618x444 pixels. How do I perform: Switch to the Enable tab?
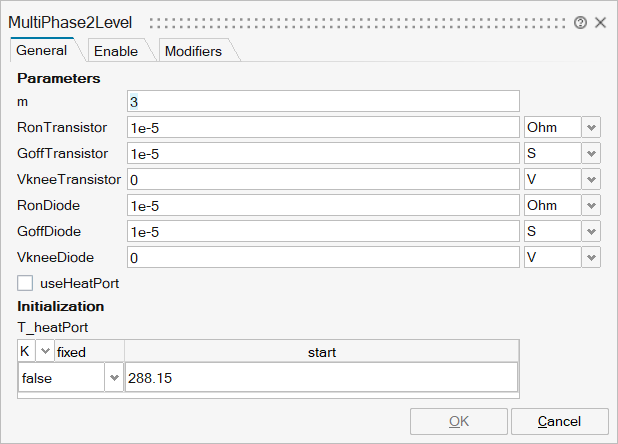pyautogui.click(x=116, y=51)
